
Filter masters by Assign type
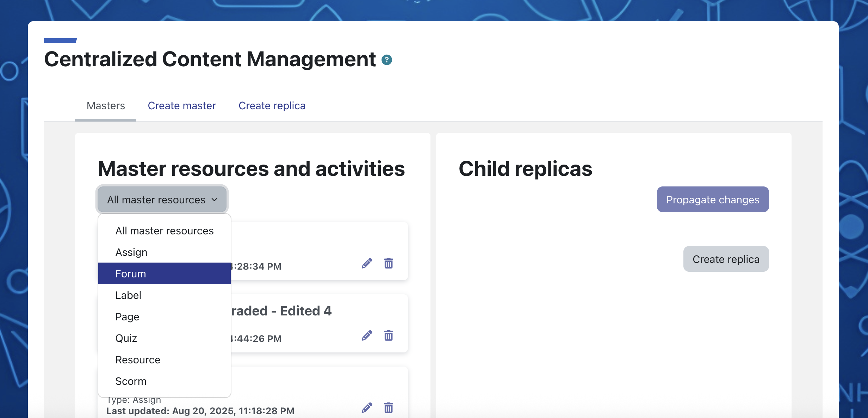point(165,252)
